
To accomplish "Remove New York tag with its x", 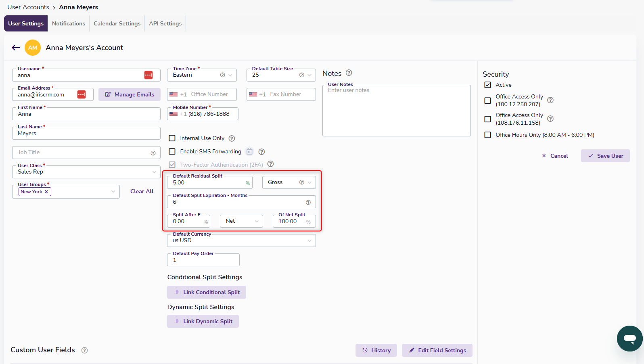I will coord(46,192).
